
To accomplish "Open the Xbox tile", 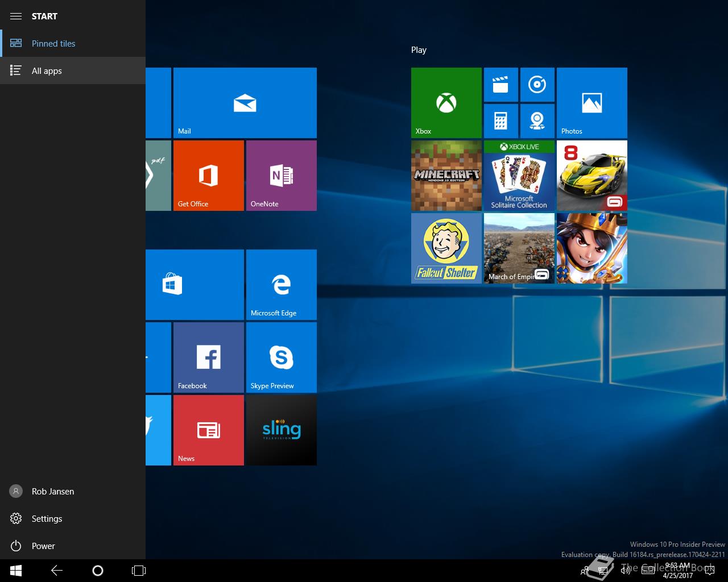I will click(x=446, y=103).
